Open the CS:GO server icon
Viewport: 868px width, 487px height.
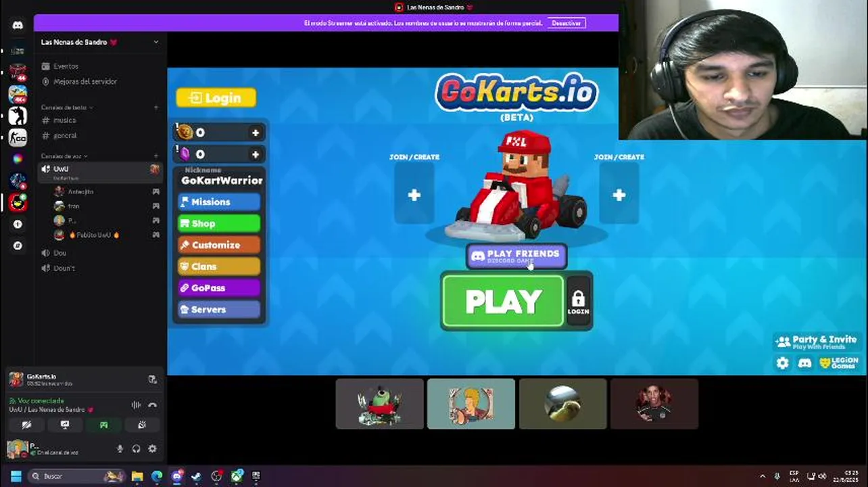pos(18,137)
